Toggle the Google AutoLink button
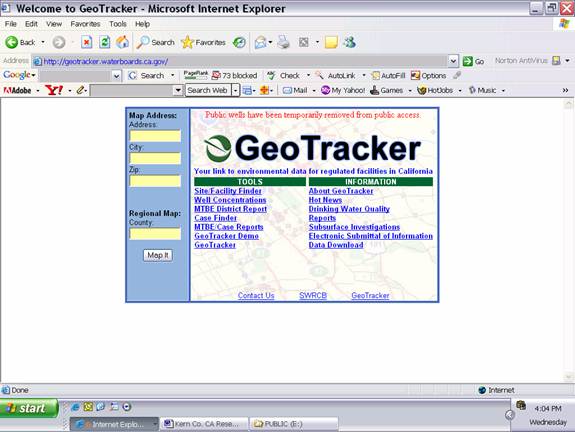Viewport: 575px width, 432px height. click(336, 76)
